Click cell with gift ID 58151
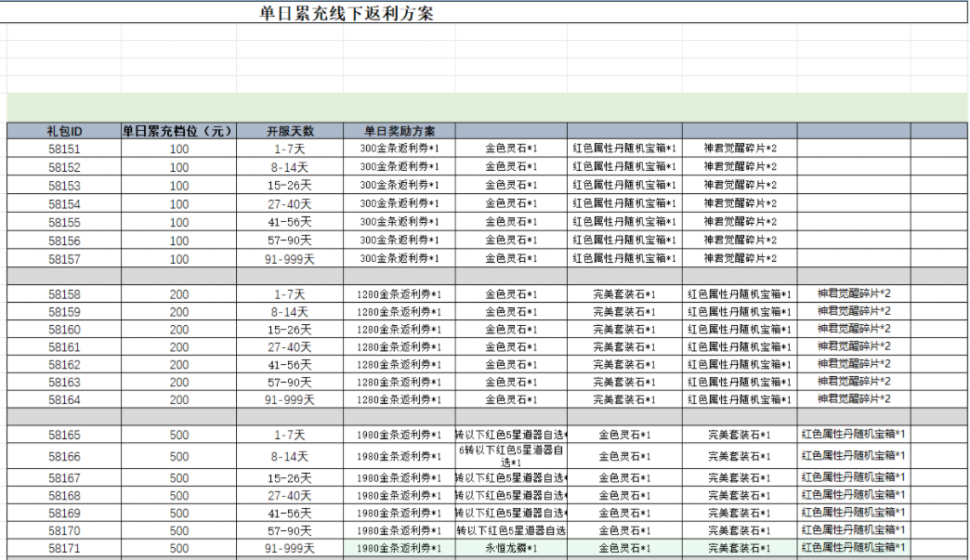Viewport: 970px width, 560px height. tap(64, 149)
